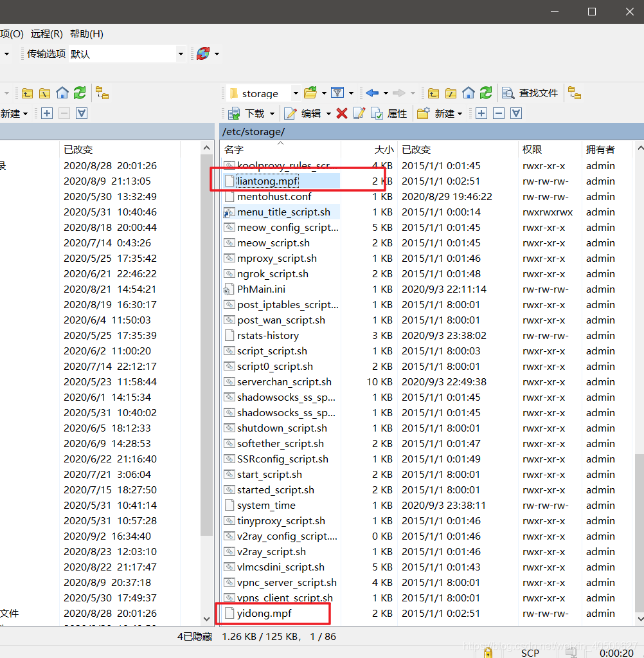The image size is (644, 658).
Task: Select the file ngrok_script.sh
Action: click(273, 273)
